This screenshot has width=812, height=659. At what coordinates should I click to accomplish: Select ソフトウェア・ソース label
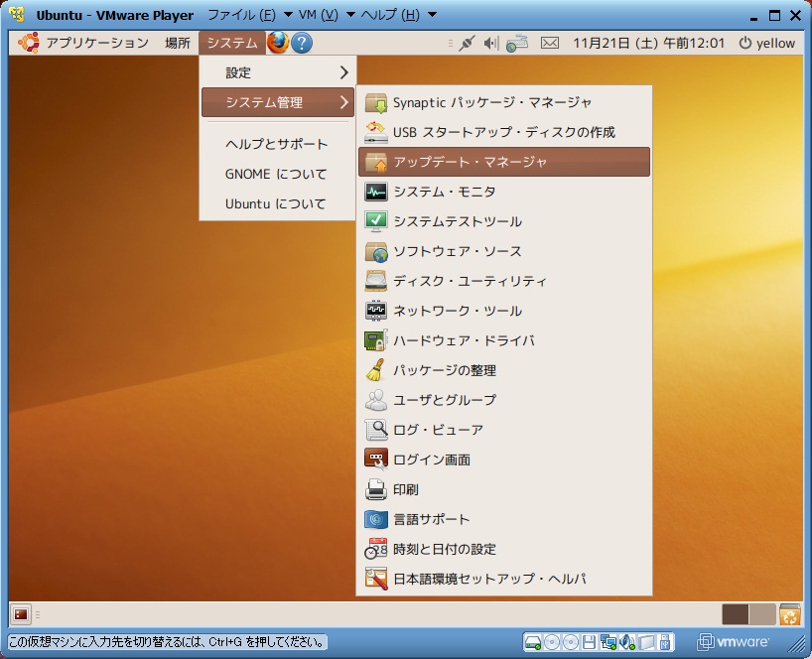pyautogui.click(x=458, y=251)
